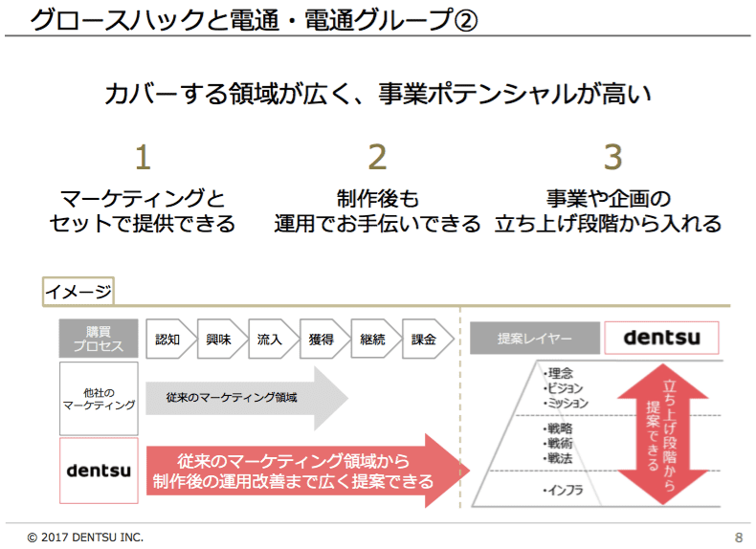
Task: Click the large number 2
Action: (x=377, y=157)
